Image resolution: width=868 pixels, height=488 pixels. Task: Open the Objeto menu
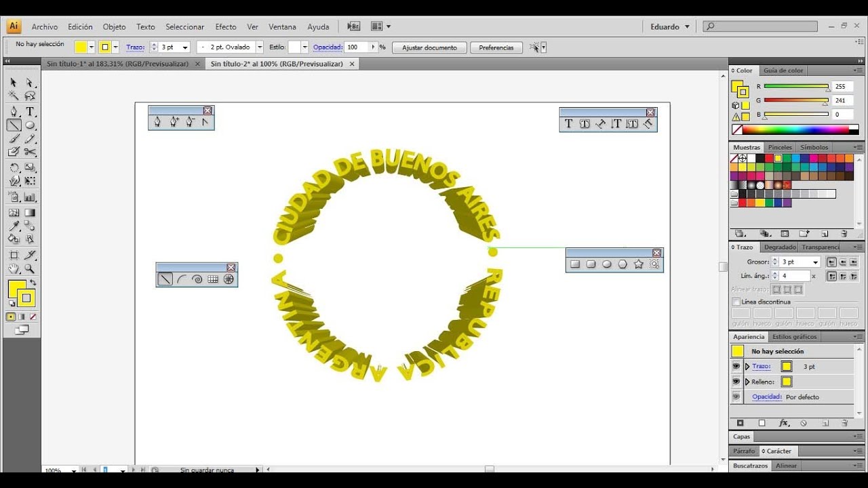click(x=114, y=27)
